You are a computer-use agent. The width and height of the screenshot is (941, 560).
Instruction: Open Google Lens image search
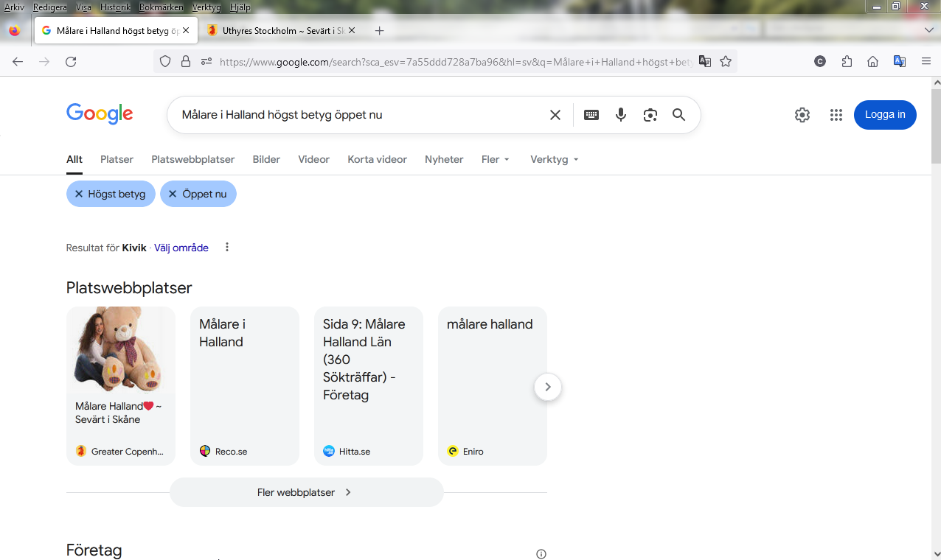[650, 115]
